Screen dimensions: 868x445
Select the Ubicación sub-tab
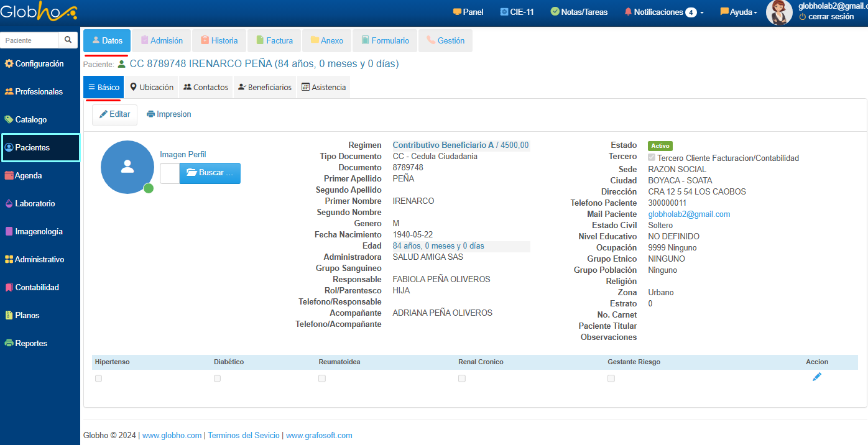(x=151, y=88)
